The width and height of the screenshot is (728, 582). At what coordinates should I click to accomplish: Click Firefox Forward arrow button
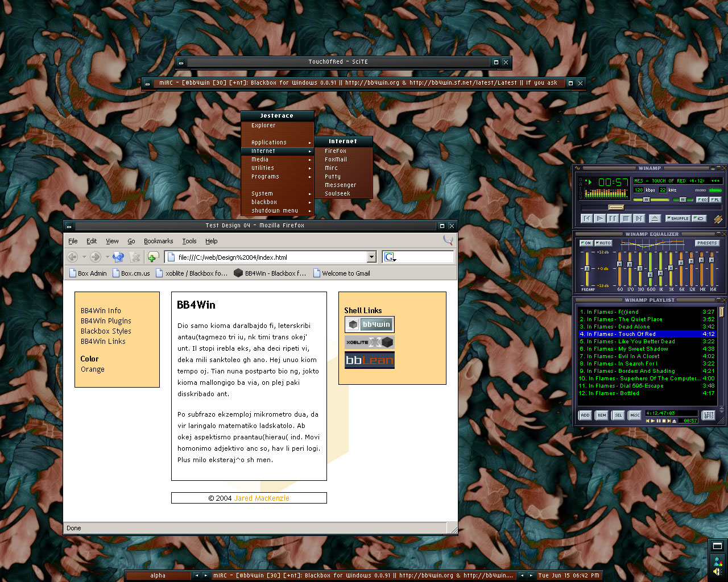[96, 257]
